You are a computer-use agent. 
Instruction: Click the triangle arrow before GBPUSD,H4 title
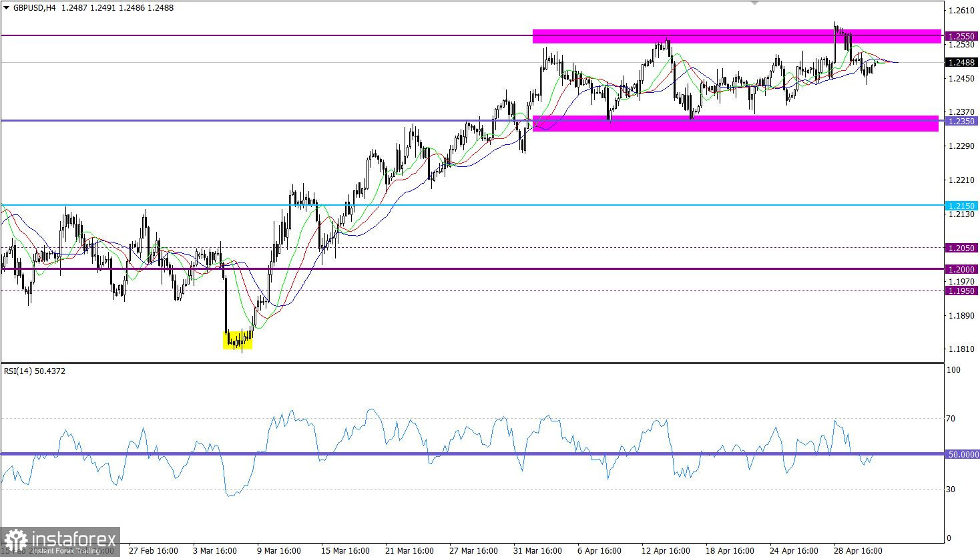click(7, 8)
